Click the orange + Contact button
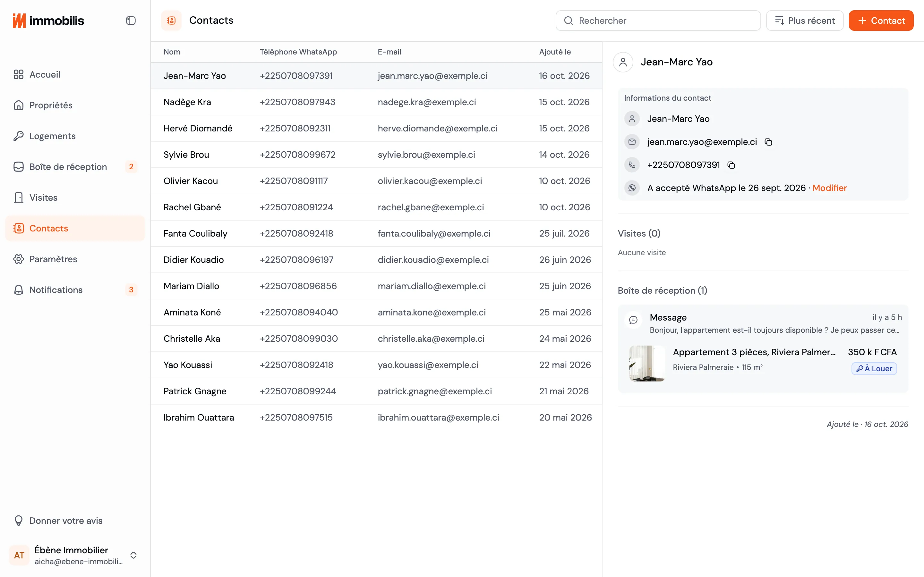 click(x=881, y=21)
